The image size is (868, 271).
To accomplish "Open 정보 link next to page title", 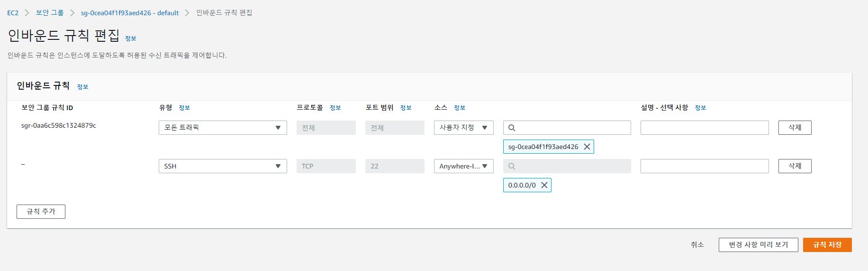I will tap(131, 38).
